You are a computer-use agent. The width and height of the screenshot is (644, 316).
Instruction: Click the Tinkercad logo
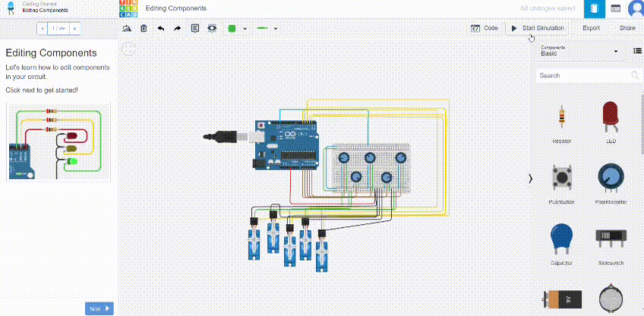128,8
